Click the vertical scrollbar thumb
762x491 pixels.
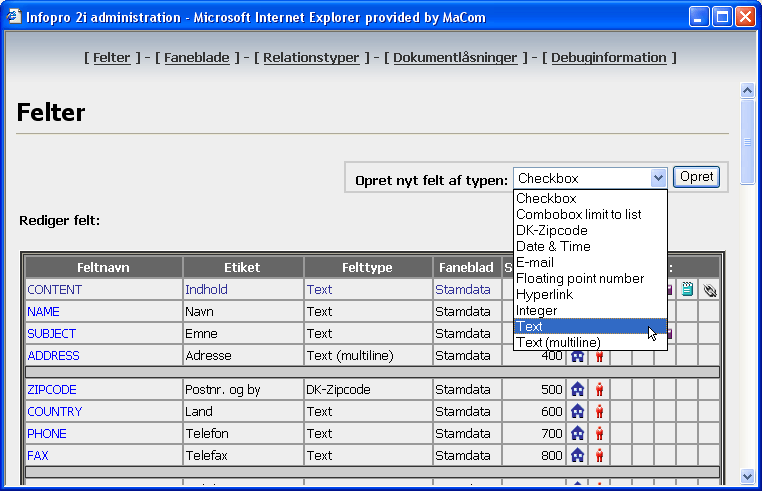[x=747, y=141]
